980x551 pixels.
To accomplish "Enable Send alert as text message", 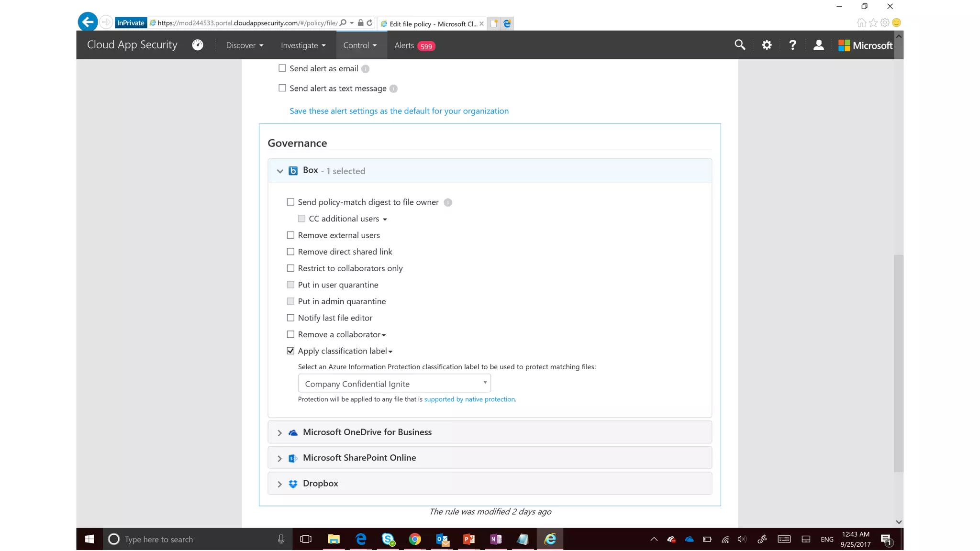I will [282, 88].
